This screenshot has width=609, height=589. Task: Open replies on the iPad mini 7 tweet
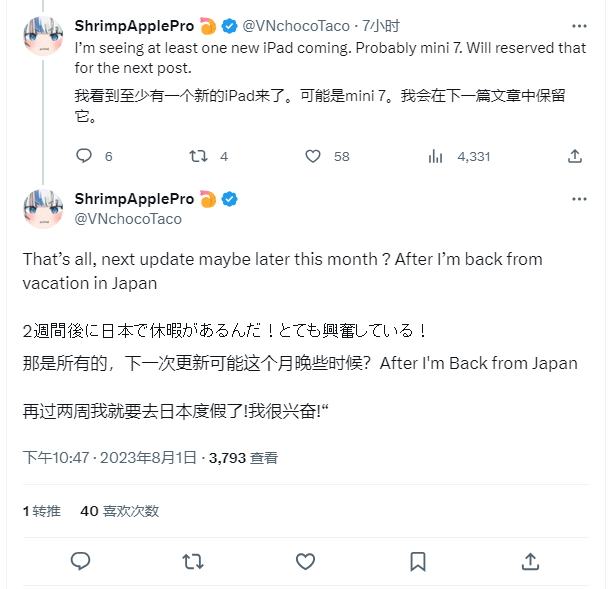pyautogui.click(x=94, y=156)
